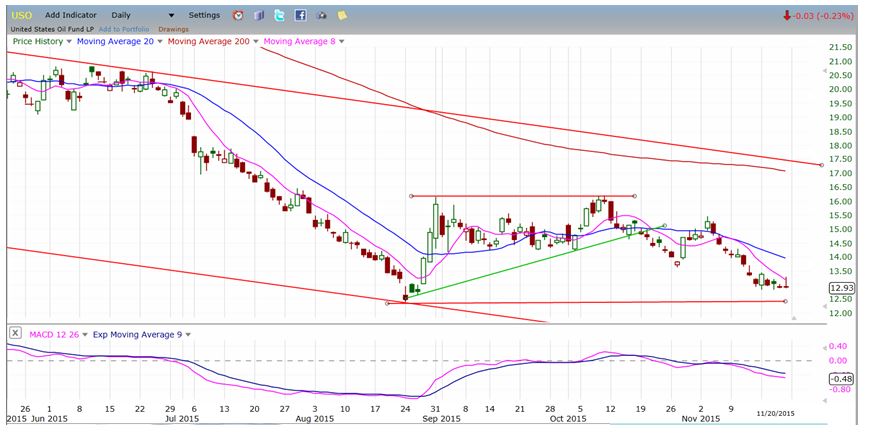Open the Add Indicator menu
869x442 pixels.
71,16
